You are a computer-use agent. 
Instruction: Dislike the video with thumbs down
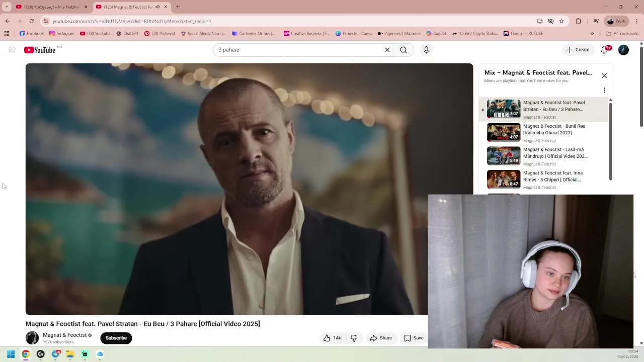pyautogui.click(x=354, y=338)
